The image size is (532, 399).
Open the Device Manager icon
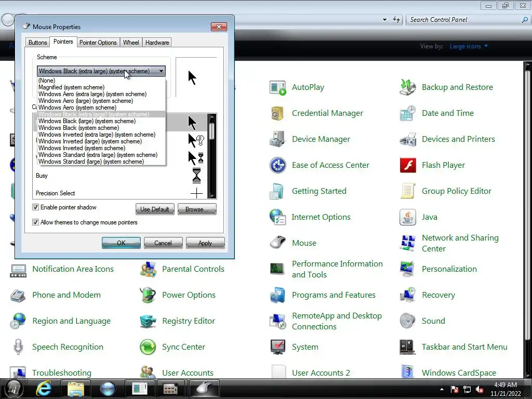[277, 139]
